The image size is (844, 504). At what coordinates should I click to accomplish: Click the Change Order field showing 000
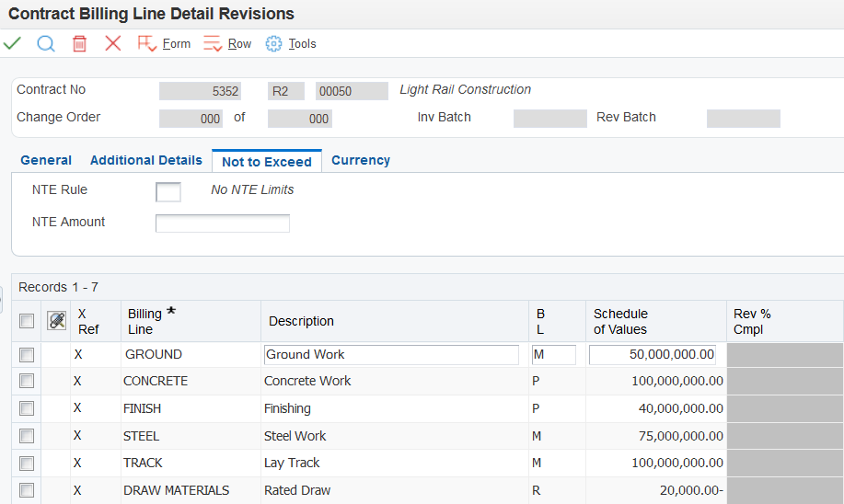pyautogui.click(x=191, y=119)
